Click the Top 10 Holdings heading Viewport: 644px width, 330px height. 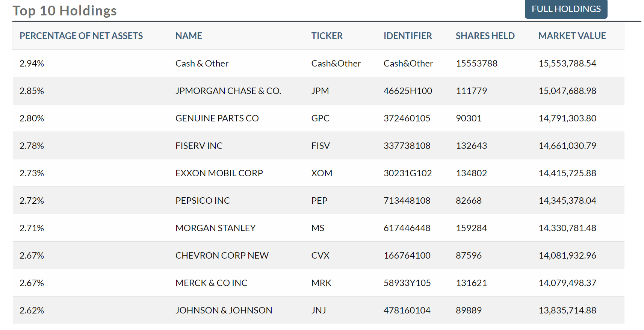pyautogui.click(x=65, y=11)
